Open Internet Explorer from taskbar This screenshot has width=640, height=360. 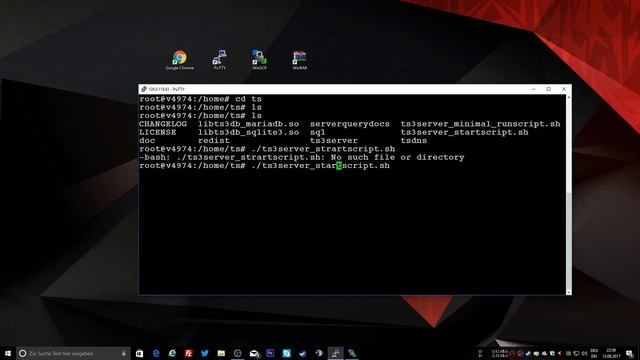pos(172,353)
